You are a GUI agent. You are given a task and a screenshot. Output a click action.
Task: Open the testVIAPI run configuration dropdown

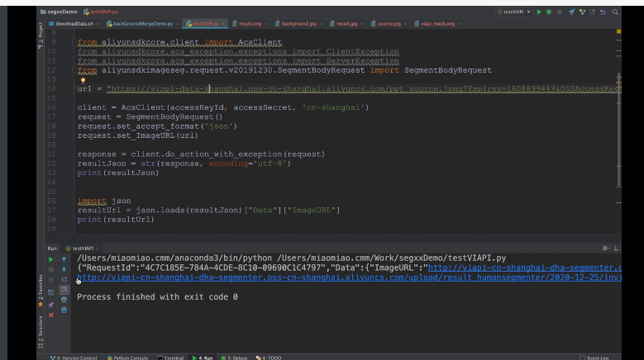(514, 12)
